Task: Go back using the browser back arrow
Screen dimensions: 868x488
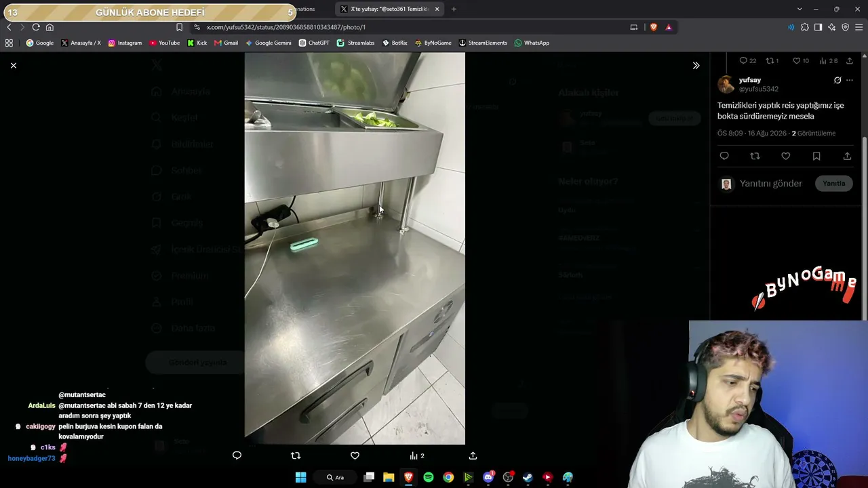Action: (9, 27)
